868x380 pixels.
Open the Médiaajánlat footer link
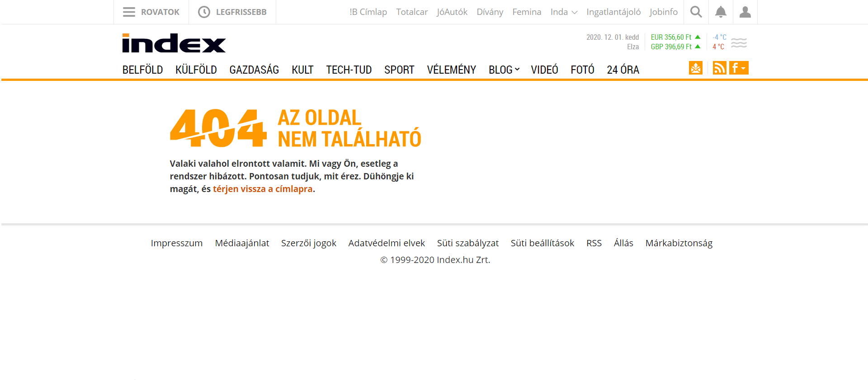[x=242, y=243]
